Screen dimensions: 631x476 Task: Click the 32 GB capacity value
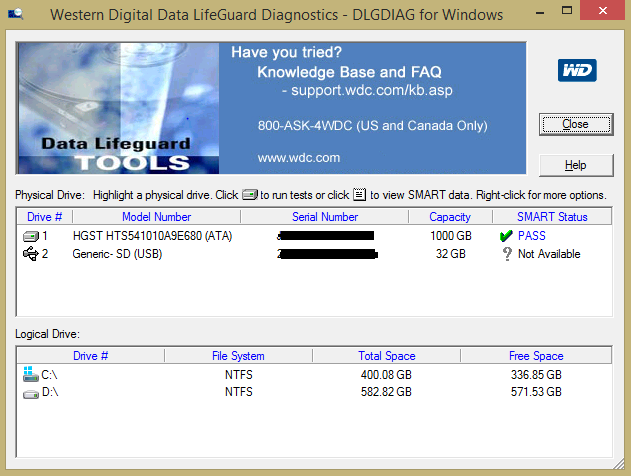coord(451,254)
